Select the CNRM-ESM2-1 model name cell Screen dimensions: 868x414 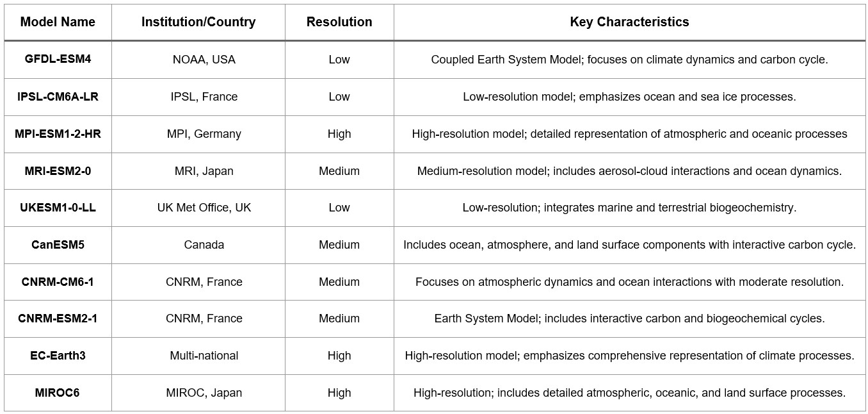click(58, 319)
